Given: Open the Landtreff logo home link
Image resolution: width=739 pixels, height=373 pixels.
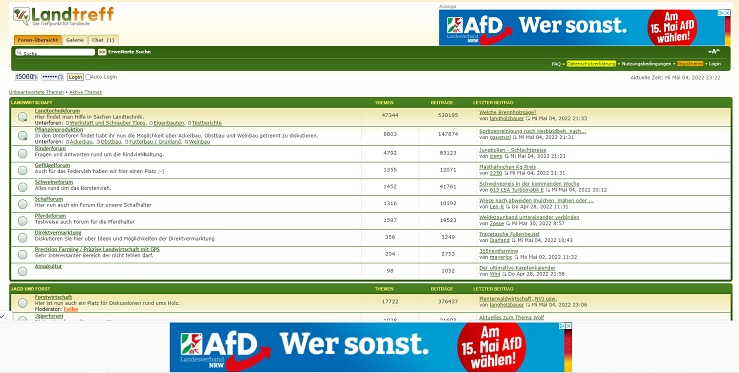Looking at the screenshot, I should tap(64, 16).
